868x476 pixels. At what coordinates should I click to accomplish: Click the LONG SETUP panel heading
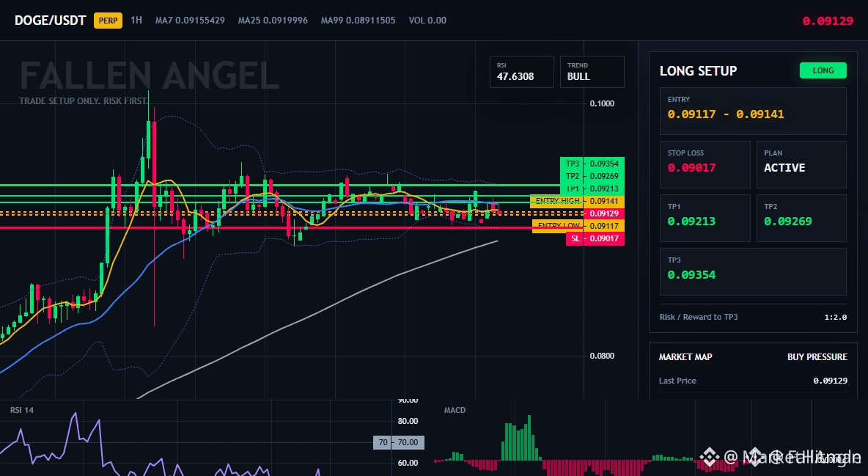click(698, 71)
